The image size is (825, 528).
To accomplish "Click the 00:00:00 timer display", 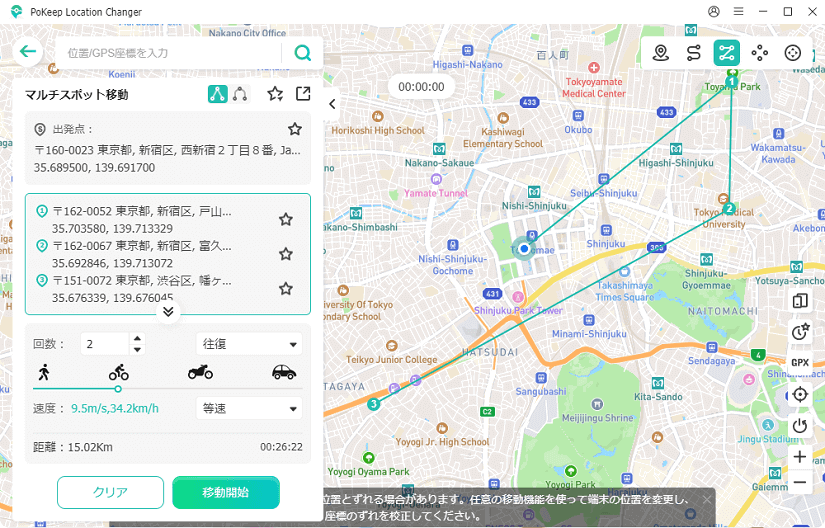I will (421, 87).
